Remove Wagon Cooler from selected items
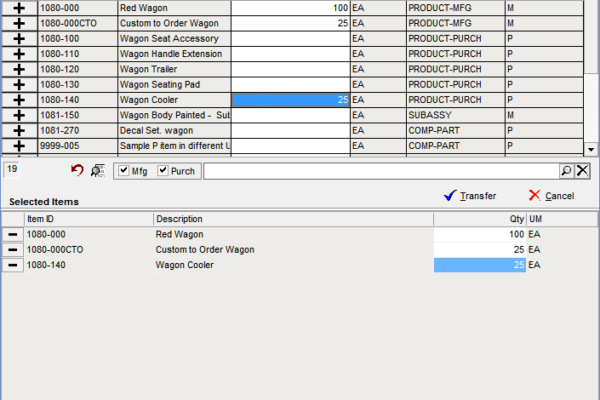600x400 pixels. pos(13,265)
